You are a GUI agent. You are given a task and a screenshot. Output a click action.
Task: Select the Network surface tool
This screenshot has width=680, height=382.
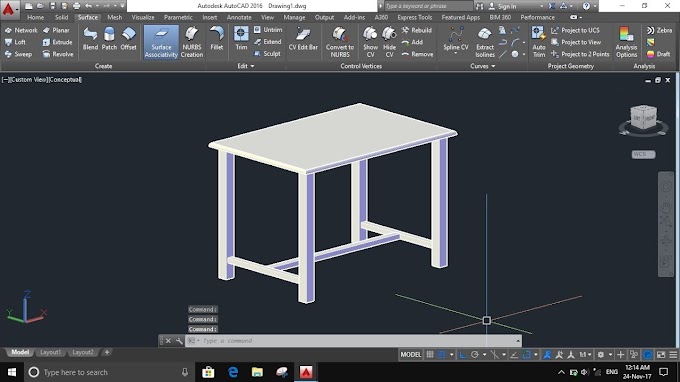pos(21,30)
